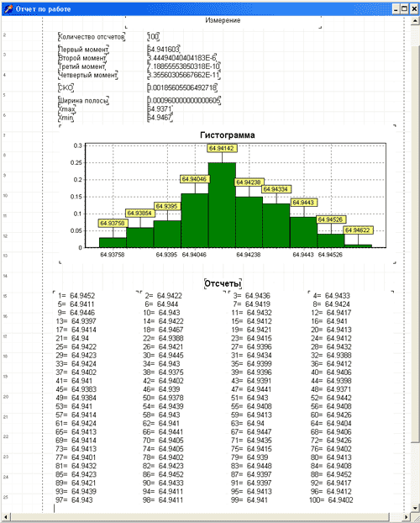Click the Третий момент label

(82, 66)
